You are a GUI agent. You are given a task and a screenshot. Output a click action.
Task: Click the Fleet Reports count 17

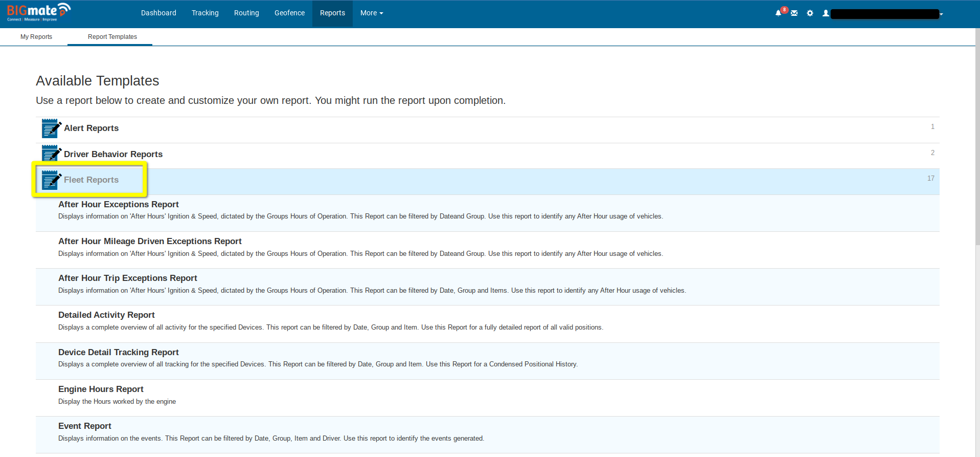point(931,178)
